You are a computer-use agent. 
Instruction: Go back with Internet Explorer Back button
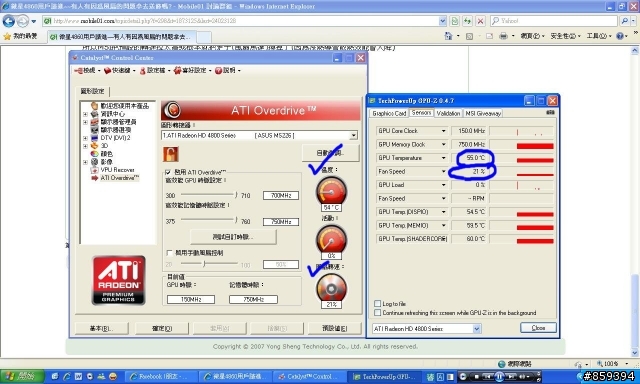pyautogui.click(x=9, y=21)
